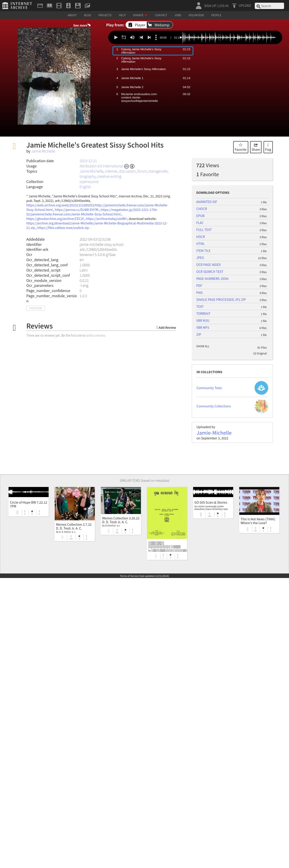Open Terms of Service footer link
289x868 pixels.
(144, 576)
